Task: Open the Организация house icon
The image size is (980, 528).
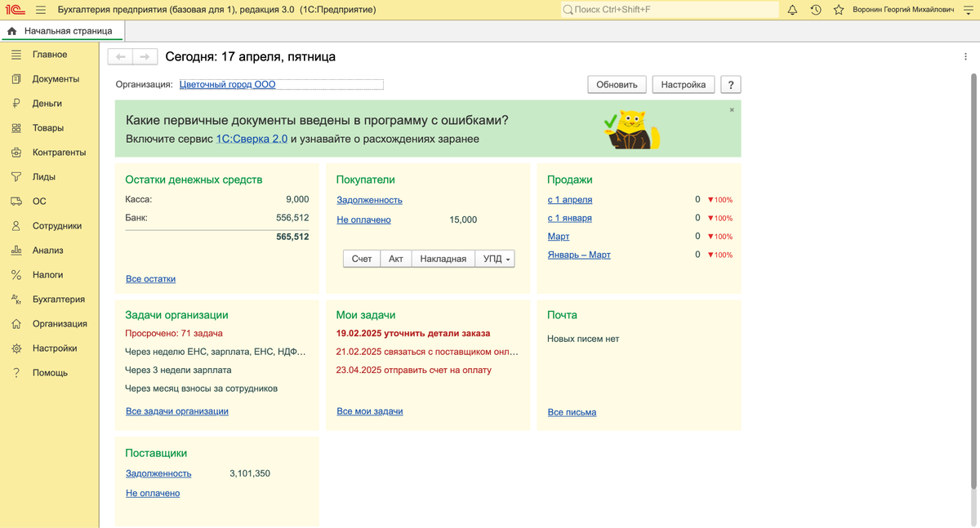Action: [16, 324]
